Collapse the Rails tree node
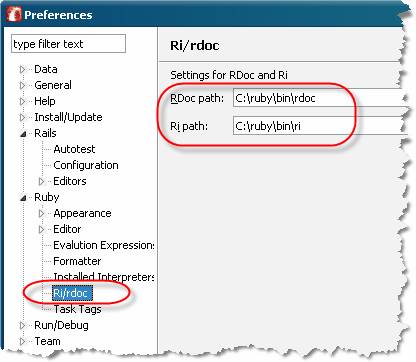This screenshot has width=416, height=362. click(23, 134)
